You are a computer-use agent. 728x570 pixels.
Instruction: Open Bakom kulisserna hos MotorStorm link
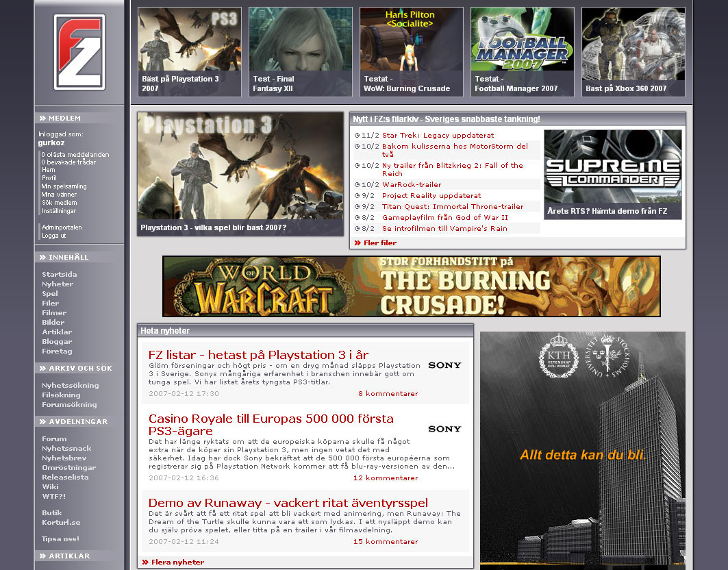(455, 150)
